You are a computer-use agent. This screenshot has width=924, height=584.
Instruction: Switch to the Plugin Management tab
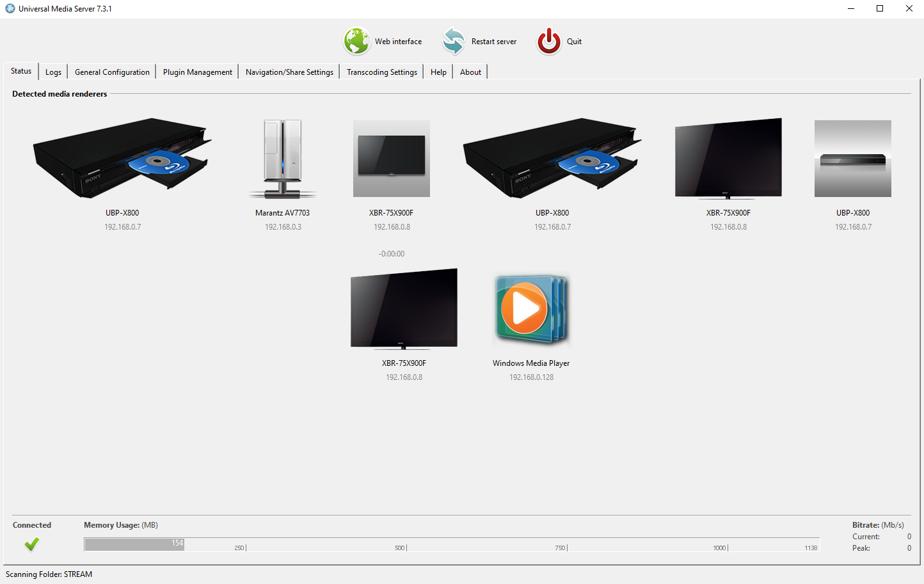click(x=198, y=72)
